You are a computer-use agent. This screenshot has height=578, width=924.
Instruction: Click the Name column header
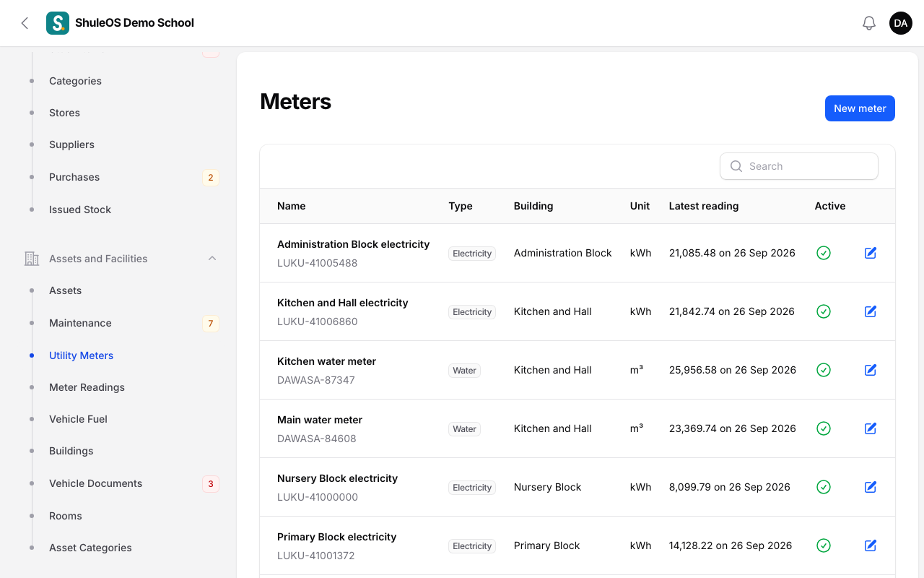(x=291, y=206)
